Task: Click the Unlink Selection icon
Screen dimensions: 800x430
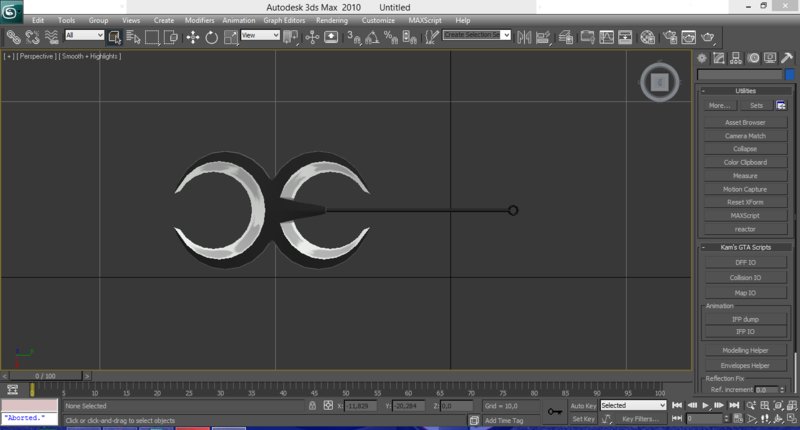Action: point(32,37)
